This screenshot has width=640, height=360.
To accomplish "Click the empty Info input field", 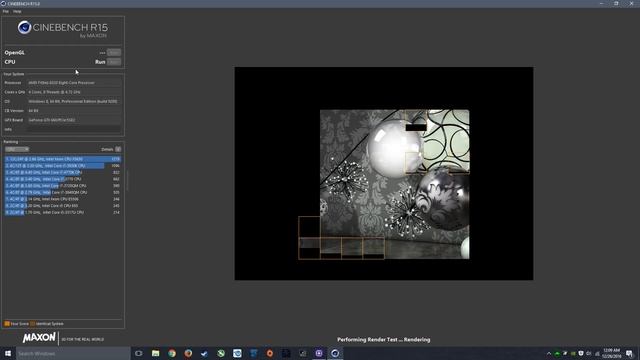I will (74, 129).
